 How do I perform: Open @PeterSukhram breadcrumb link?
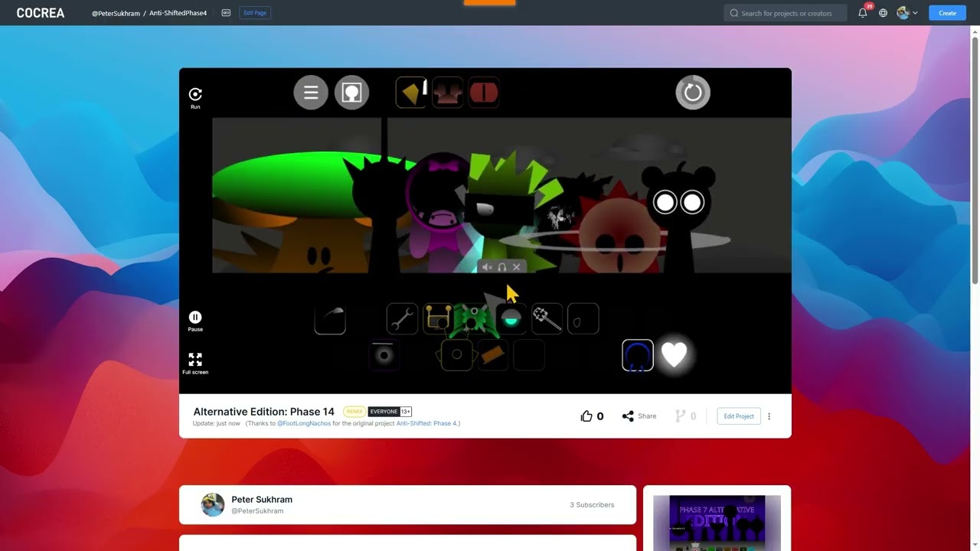[116, 13]
